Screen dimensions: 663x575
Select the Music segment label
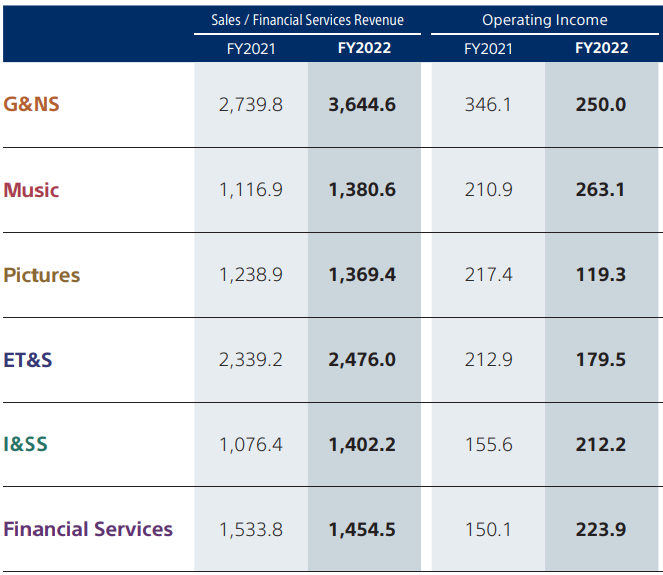(x=32, y=190)
